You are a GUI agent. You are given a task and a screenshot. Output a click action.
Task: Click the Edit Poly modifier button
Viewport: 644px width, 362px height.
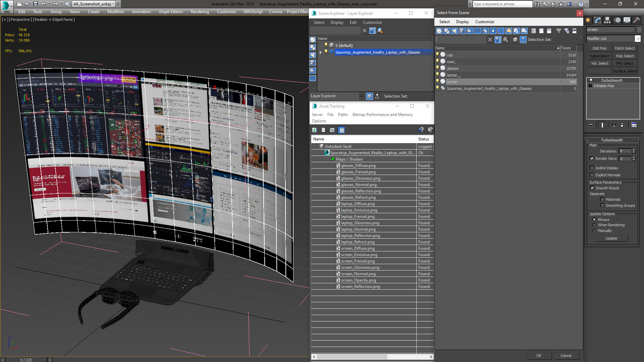[x=599, y=48]
